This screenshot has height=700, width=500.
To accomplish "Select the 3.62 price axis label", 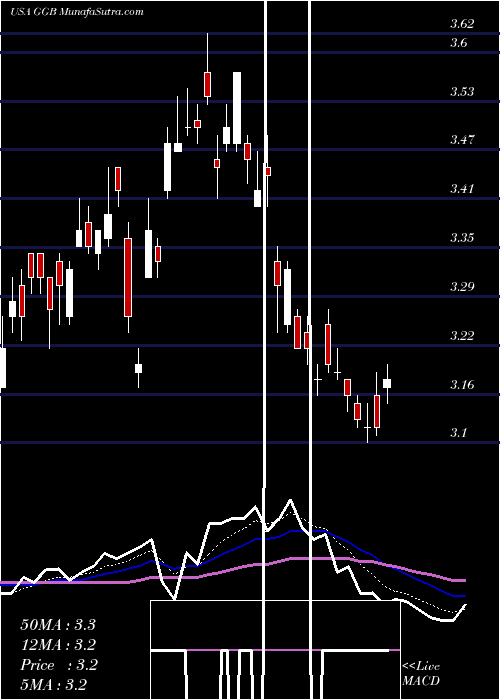I will click(x=462, y=24).
